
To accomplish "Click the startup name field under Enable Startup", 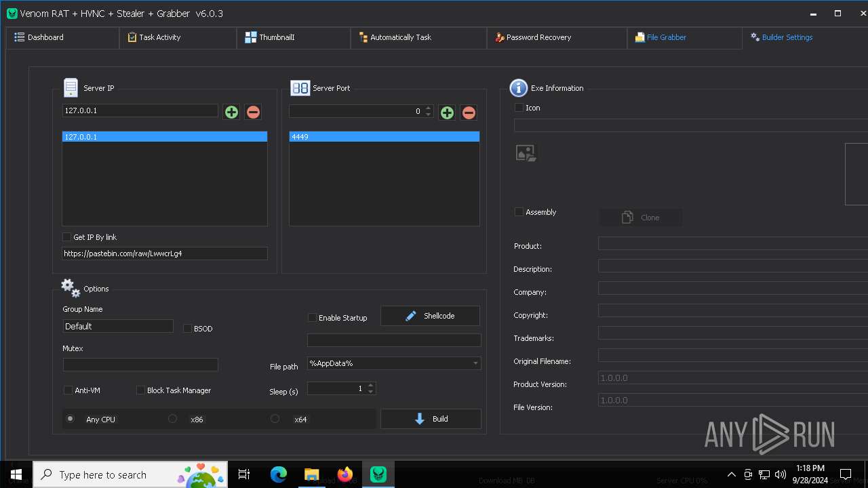I will click(394, 340).
